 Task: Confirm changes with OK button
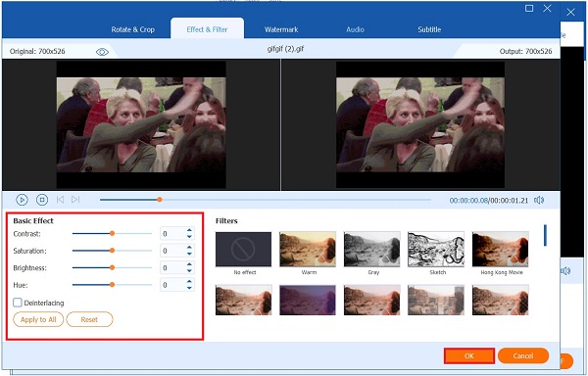click(469, 355)
